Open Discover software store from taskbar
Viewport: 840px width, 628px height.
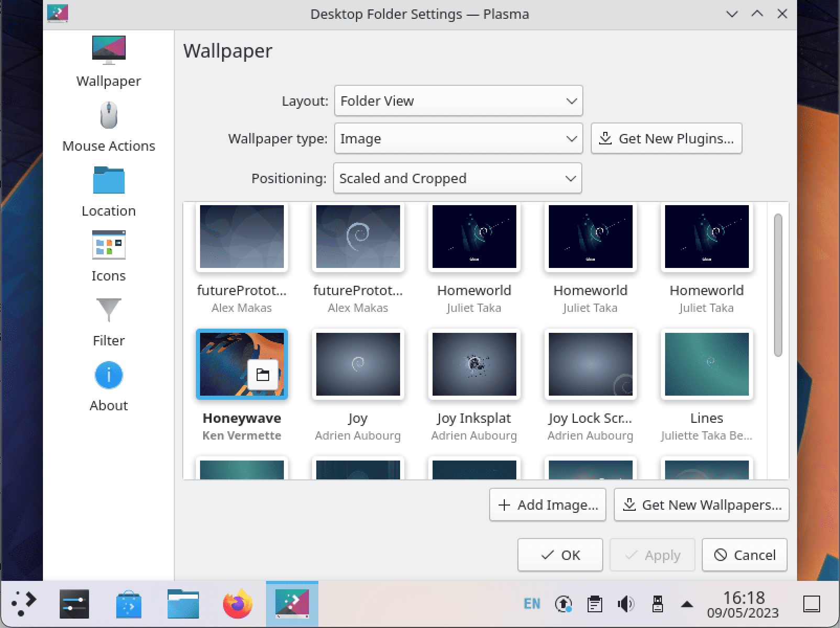[128, 604]
